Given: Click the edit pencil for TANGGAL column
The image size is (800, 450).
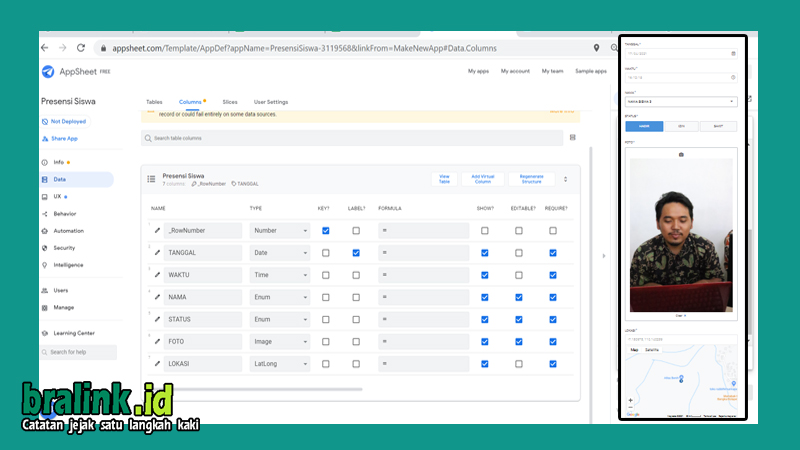Looking at the screenshot, I should [157, 253].
